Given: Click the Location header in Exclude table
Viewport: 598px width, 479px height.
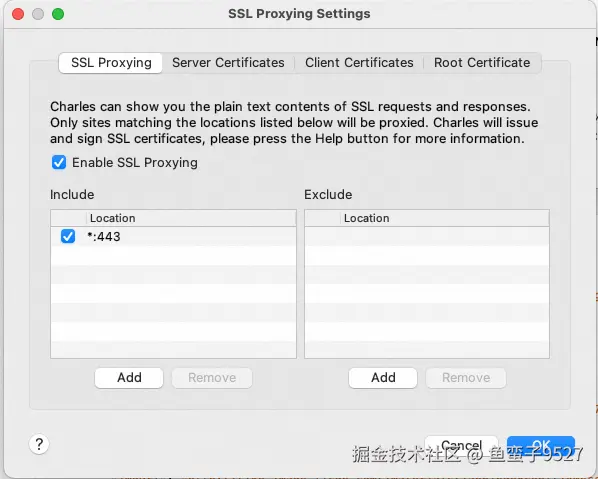Looking at the screenshot, I should click(445, 218).
